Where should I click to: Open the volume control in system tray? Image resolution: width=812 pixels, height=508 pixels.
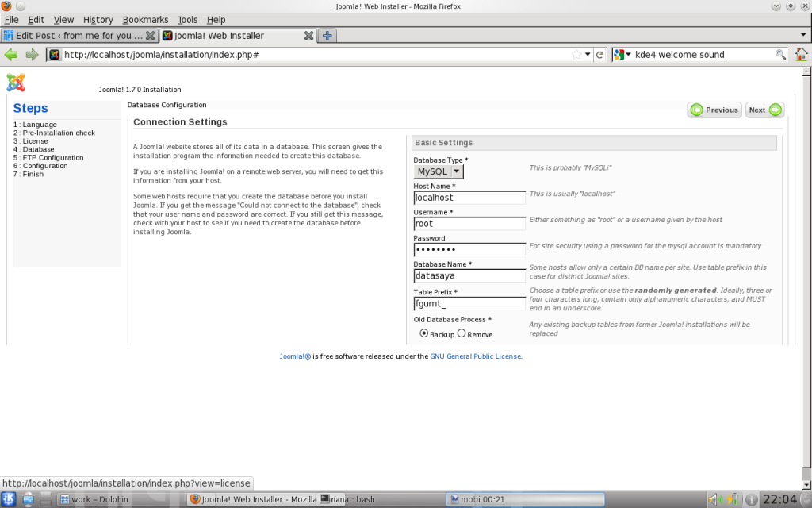714,499
